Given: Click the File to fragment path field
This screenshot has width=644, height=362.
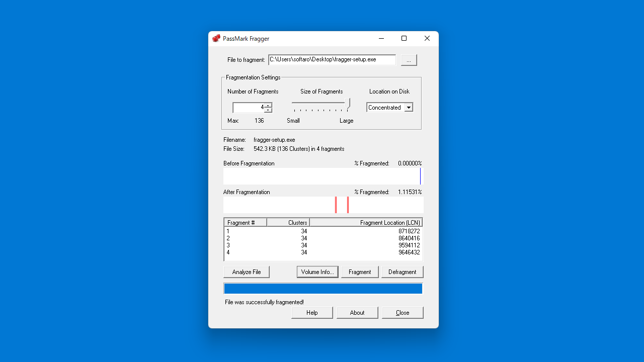Looking at the screenshot, I should coord(332,60).
